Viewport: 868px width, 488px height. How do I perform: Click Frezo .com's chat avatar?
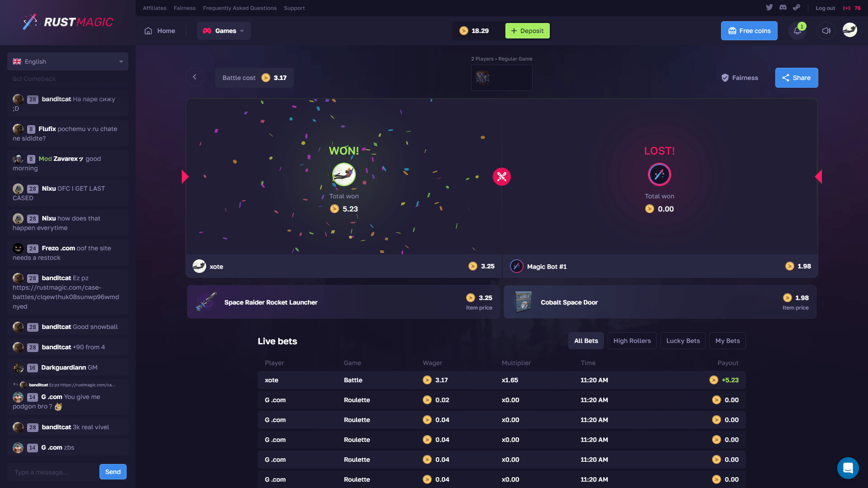[x=18, y=248]
